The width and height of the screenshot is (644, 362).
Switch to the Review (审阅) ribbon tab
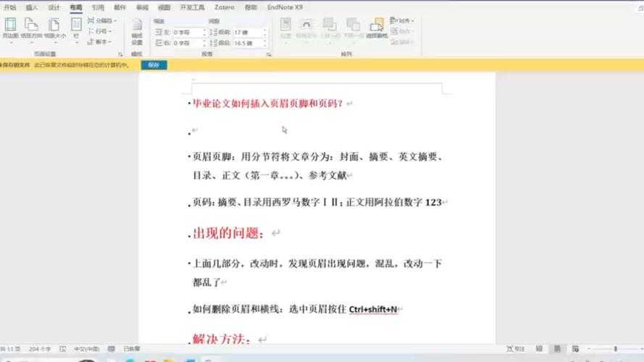click(142, 7)
